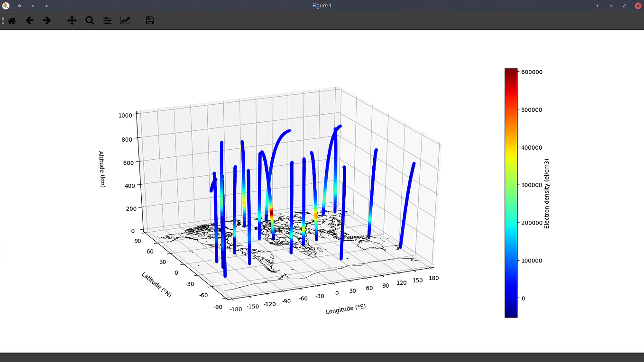
Task: Click the unshade up chevron in title bar
Action: coord(46,6)
